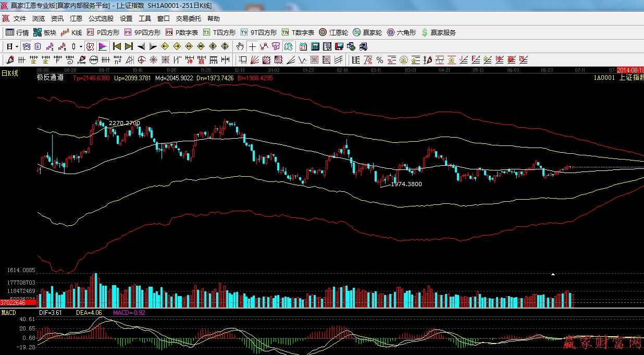This screenshot has width=644, height=355.
Task: Switch to K线 chart view
Action: tap(71, 32)
